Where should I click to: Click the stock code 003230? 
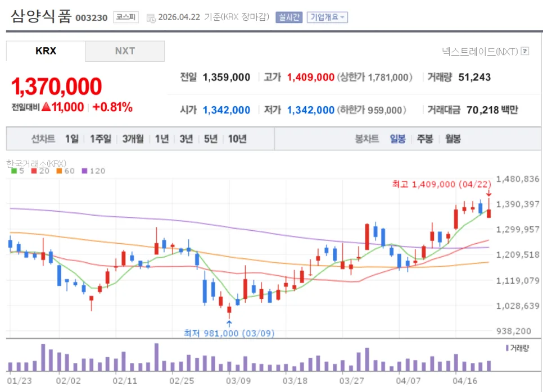pos(92,17)
